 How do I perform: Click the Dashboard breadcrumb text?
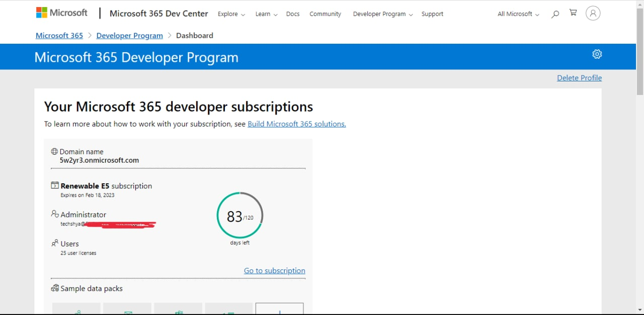(195, 36)
